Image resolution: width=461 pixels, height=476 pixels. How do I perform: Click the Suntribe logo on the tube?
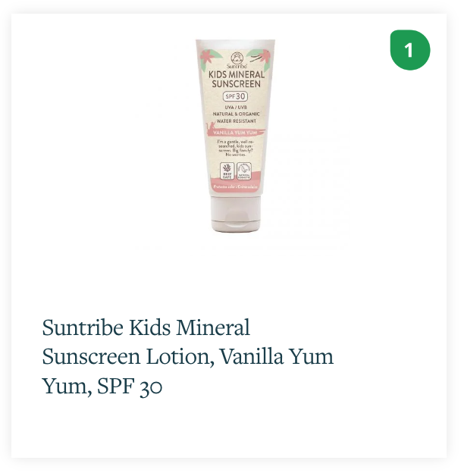pos(237,60)
